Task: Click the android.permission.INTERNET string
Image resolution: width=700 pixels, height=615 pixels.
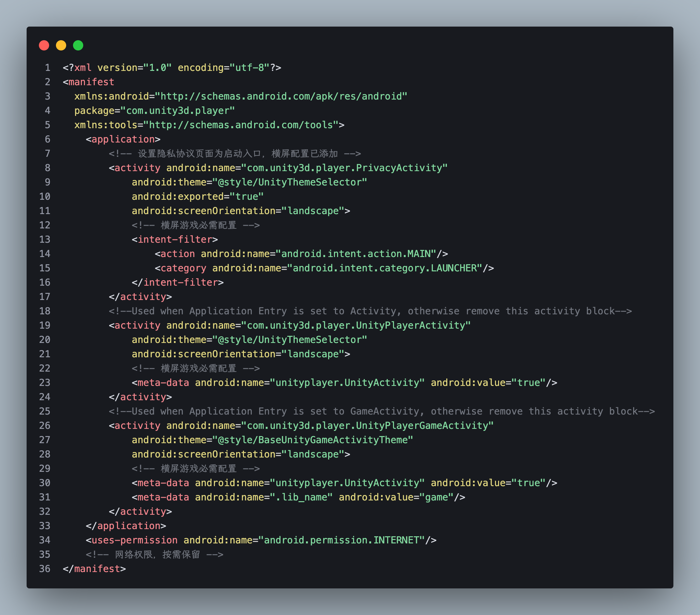Action: [341, 540]
